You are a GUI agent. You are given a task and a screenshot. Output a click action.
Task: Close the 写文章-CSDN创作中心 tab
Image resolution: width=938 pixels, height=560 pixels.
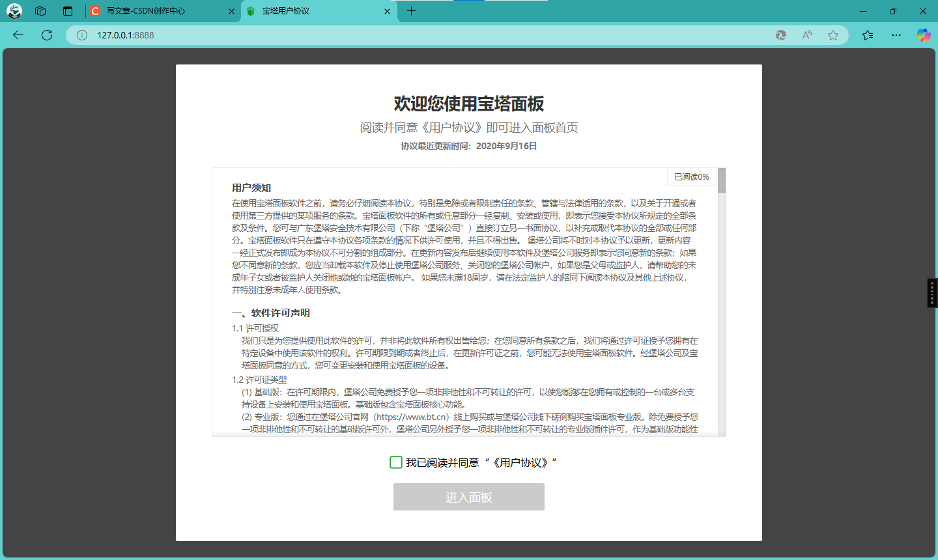231,11
